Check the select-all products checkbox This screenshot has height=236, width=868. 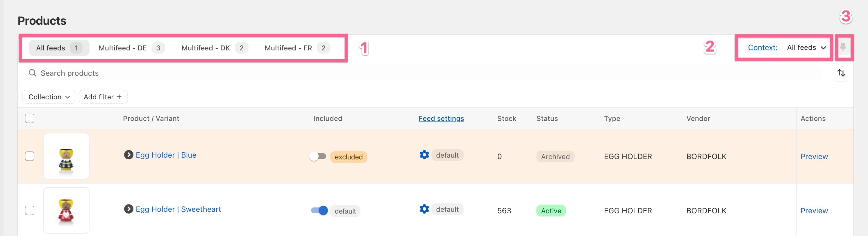point(30,119)
